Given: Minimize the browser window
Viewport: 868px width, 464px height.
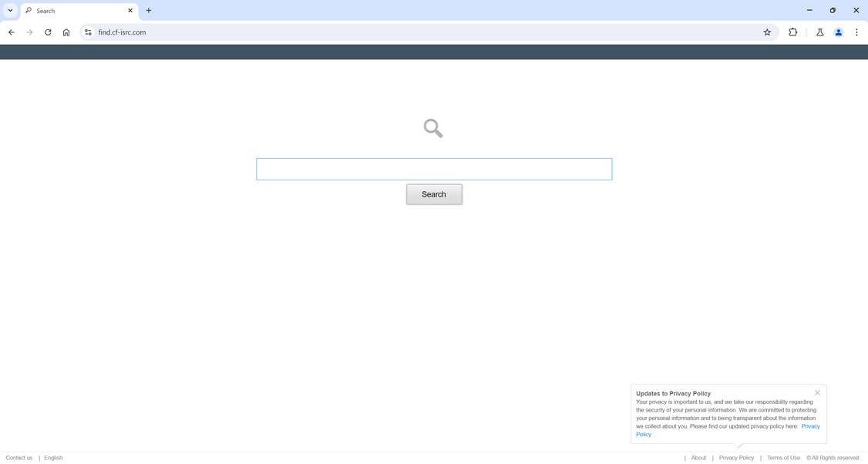Looking at the screenshot, I should [809, 10].
